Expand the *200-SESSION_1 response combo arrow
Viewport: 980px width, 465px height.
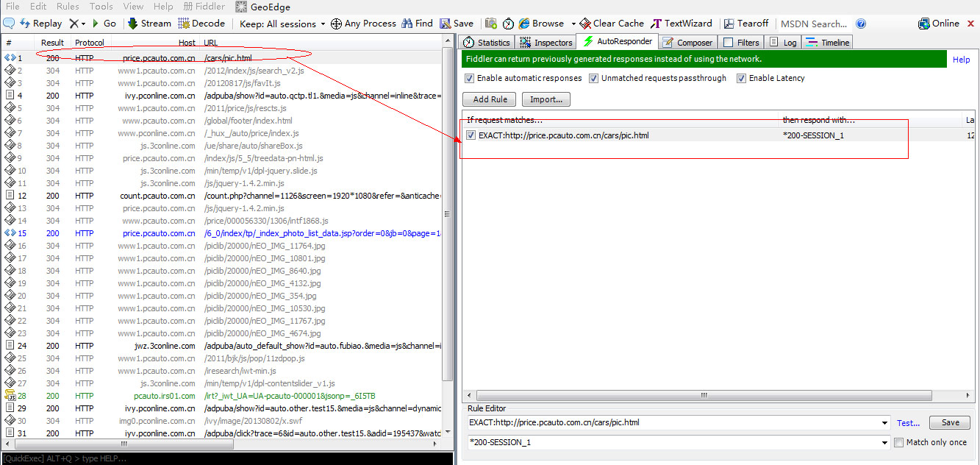(884, 442)
